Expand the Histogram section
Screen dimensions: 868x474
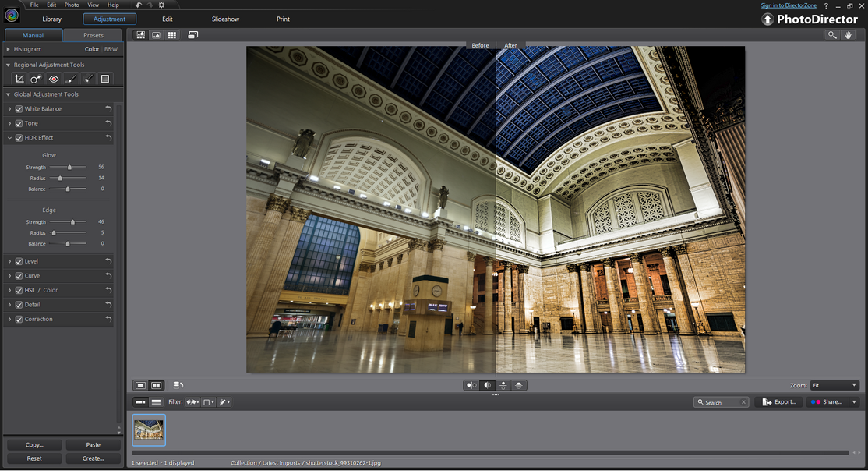tap(8, 49)
